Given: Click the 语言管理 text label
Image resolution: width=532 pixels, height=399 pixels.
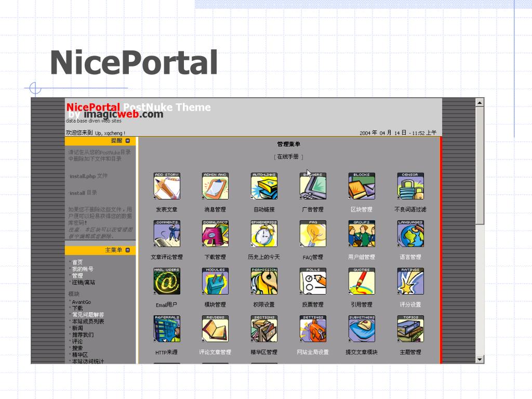Looking at the screenshot, I should [x=410, y=257].
